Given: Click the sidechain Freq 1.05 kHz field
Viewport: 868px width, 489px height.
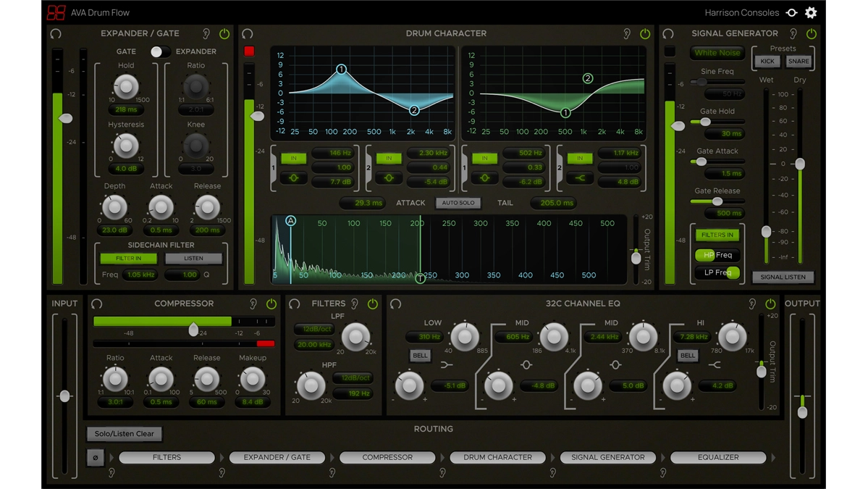Looking at the screenshot, I should [140, 275].
